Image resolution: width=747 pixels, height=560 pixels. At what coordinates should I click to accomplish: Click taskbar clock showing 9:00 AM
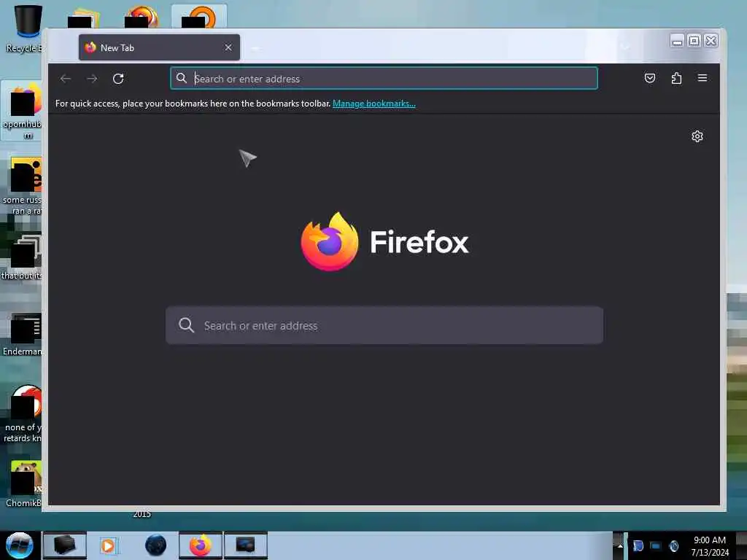coord(710,545)
